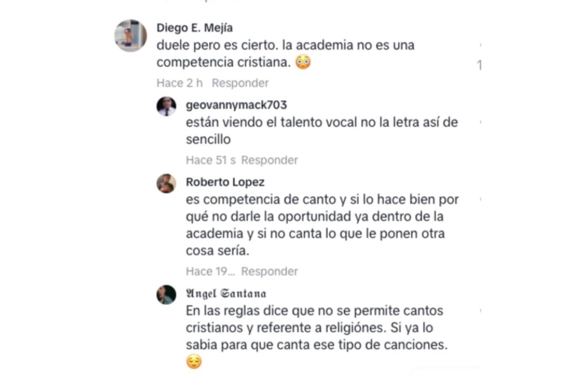Click the "Hace 2 h" timestamp

tap(180, 83)
